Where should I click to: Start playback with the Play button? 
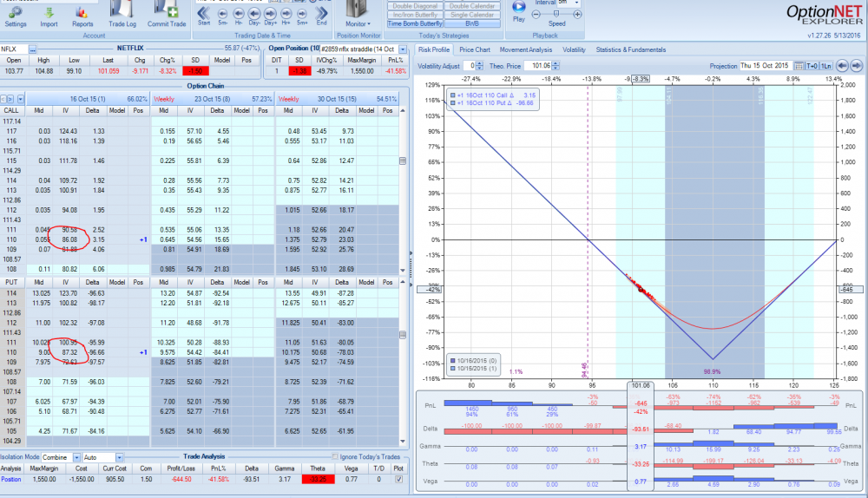click(519, 7)
